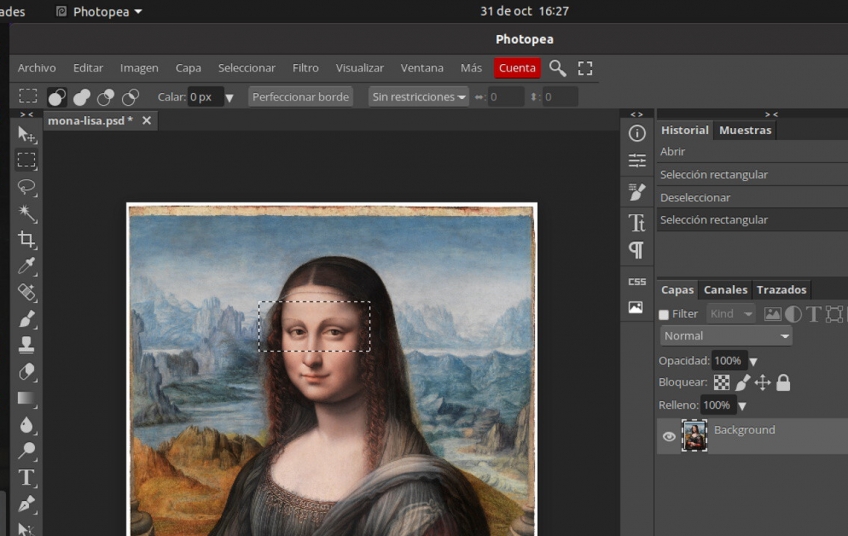
Task: Open the Relleno slider arrow
Action: [742, 406]
